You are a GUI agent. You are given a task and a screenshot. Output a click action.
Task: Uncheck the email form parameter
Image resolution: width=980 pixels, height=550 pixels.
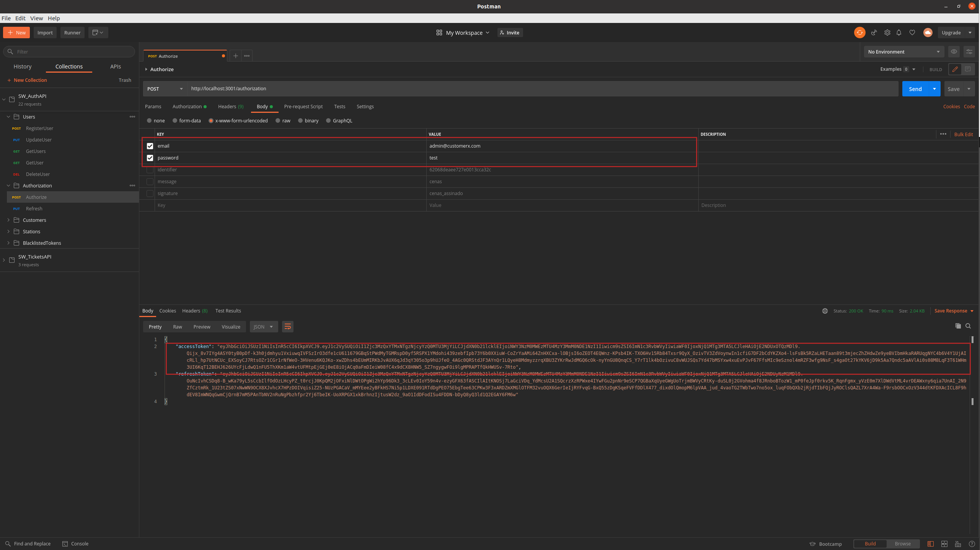tap(150, 146)
